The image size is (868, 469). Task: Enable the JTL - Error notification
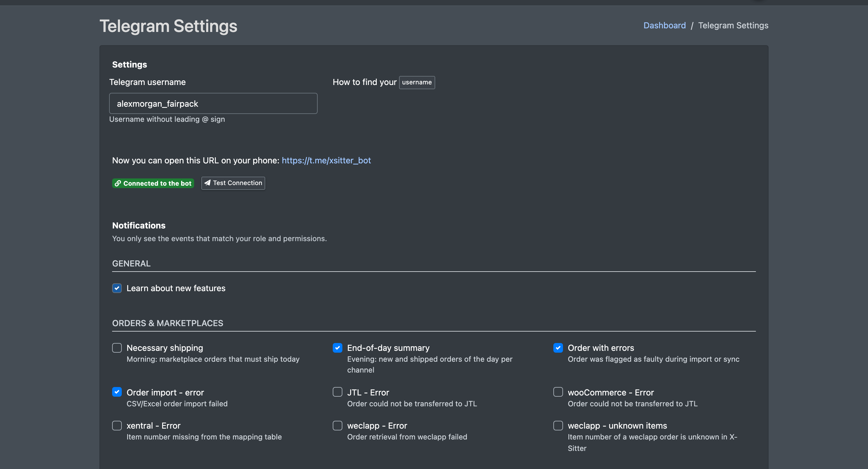(x=337, y=392)
